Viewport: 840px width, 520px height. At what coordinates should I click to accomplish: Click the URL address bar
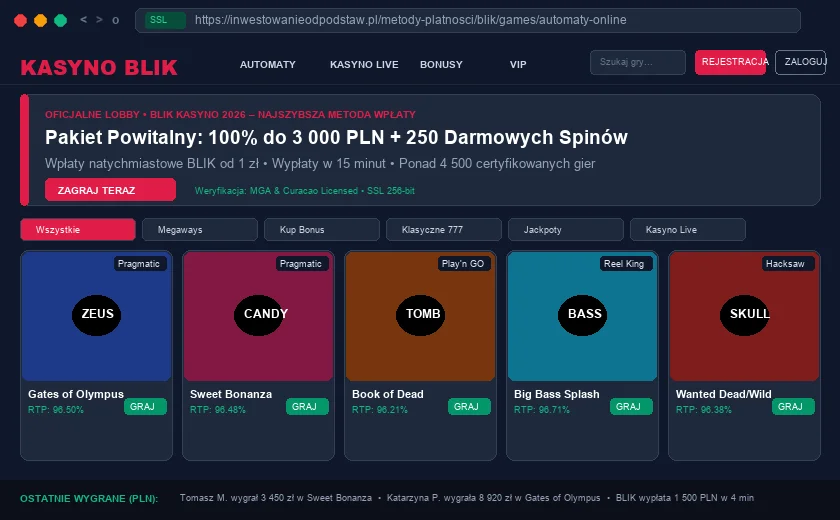(x=468, y=20)
